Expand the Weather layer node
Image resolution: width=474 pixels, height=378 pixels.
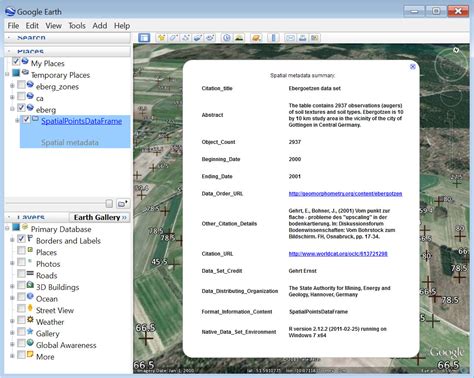[x=12, y=321]
